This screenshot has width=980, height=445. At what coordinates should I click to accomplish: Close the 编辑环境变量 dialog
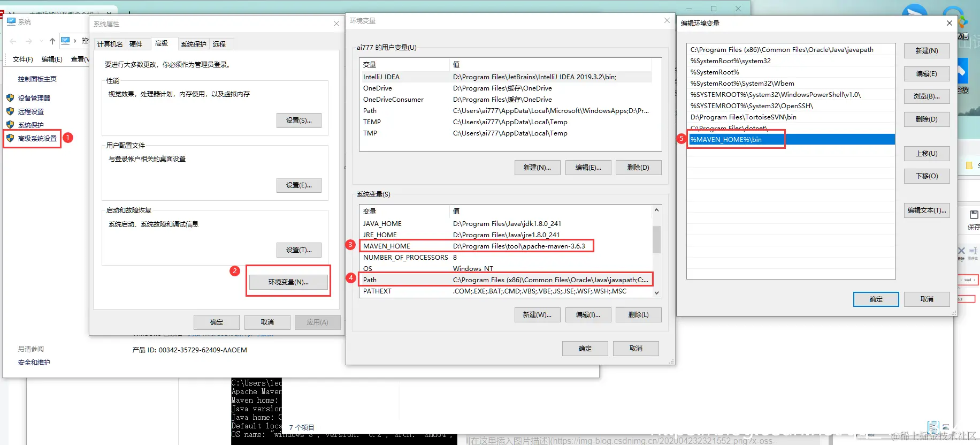[949, 23]
